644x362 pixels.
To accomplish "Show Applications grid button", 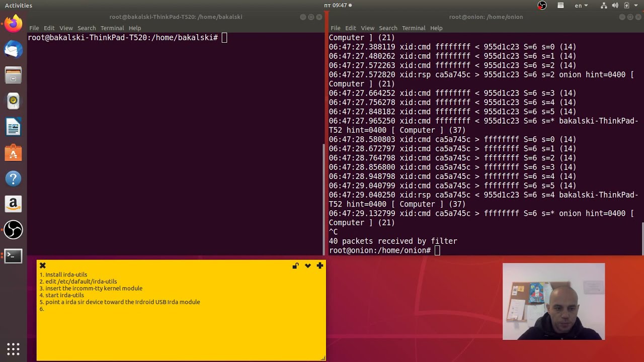I will click(14, 348).
